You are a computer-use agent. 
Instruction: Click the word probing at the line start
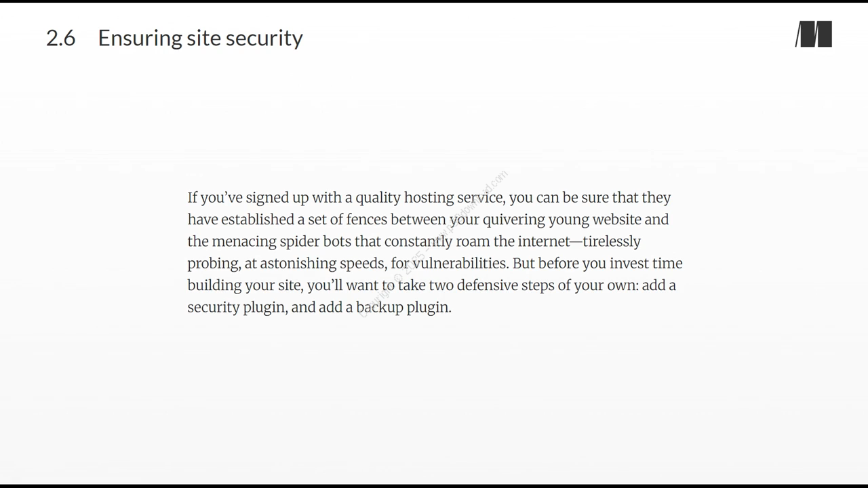(x=213, y=264)
